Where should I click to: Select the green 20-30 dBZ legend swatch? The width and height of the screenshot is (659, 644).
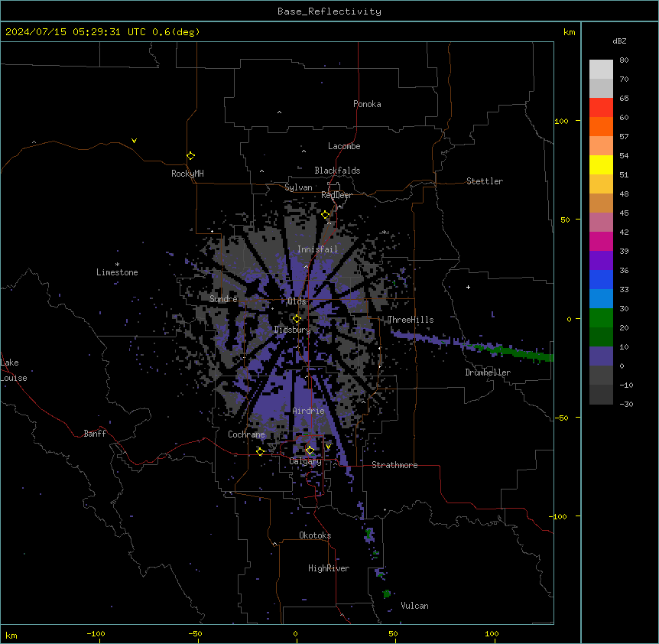[601, 318]
